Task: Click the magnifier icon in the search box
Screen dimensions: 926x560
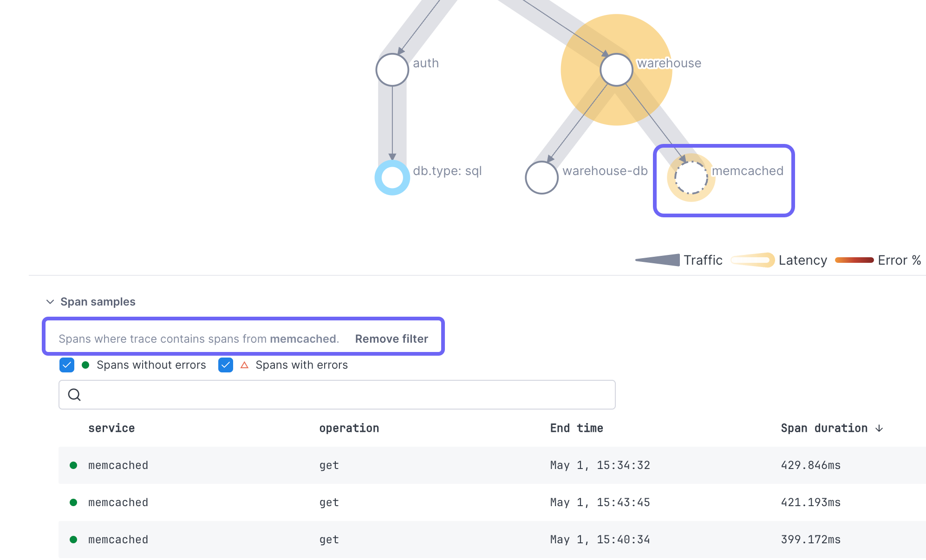Action: pyautogui.click(x=74, y=394)
